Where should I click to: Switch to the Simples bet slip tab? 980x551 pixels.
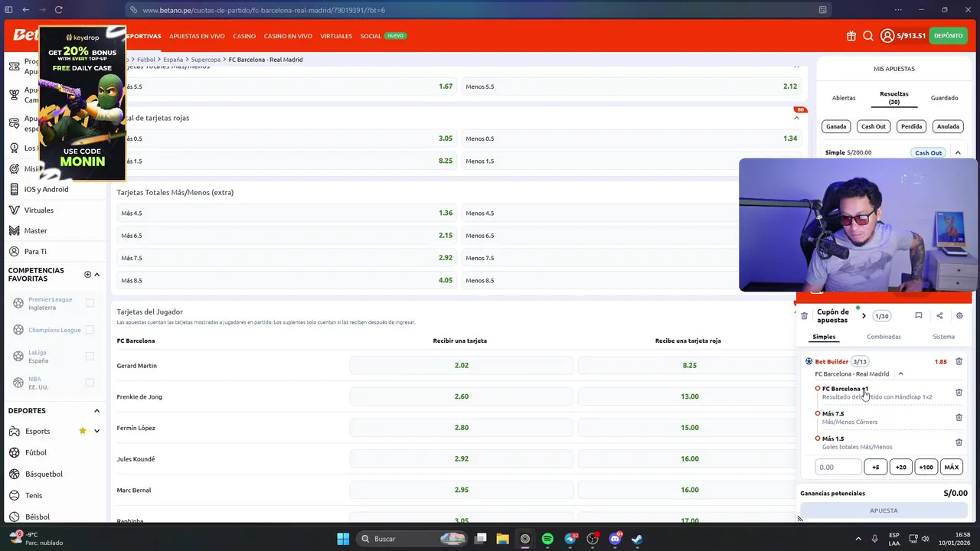(824, 337)
